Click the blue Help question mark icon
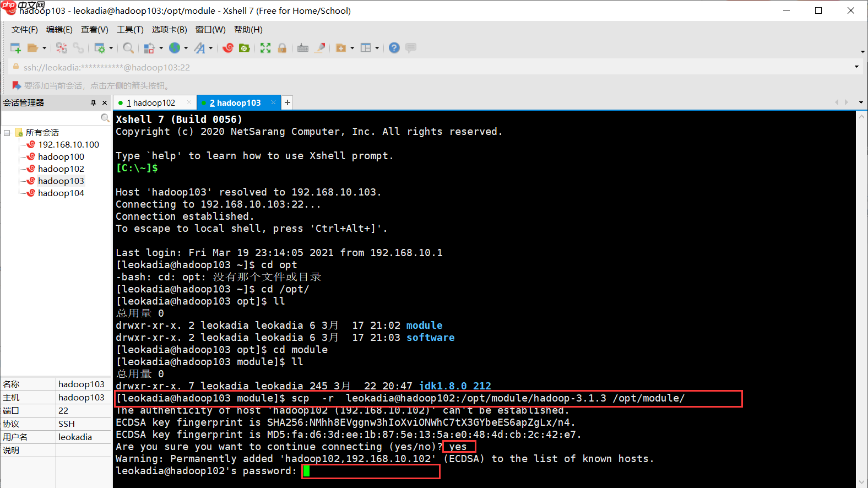 click(x=394, y=48)
